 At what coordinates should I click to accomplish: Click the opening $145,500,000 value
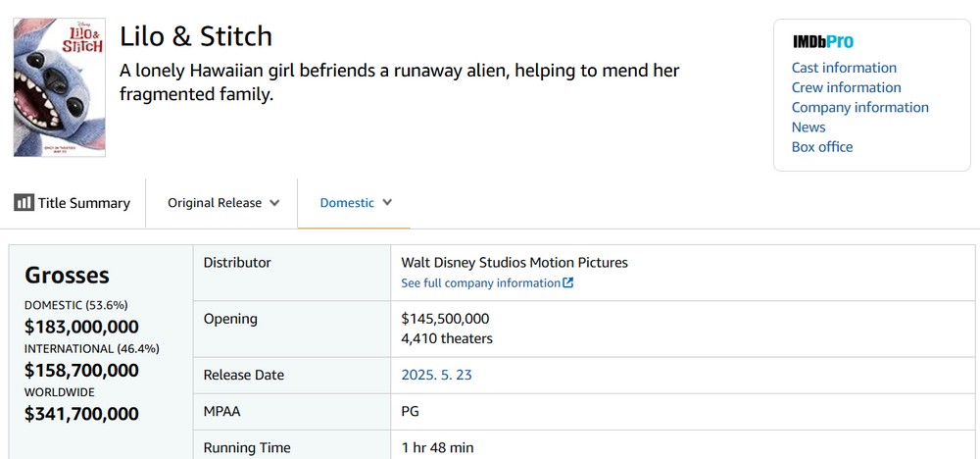coord(445,319)
